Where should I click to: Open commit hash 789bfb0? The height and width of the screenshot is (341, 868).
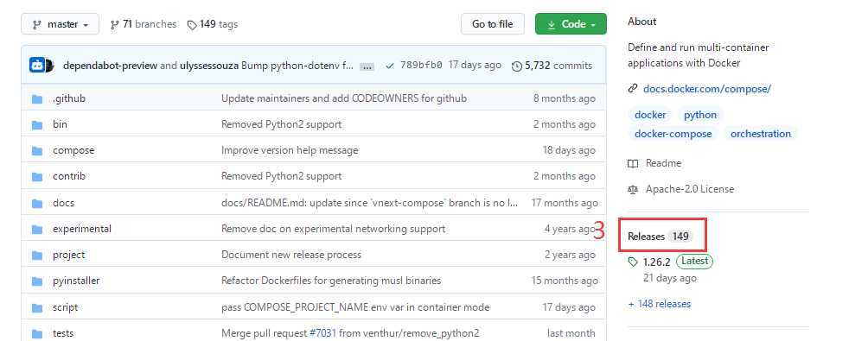point(421,66)
